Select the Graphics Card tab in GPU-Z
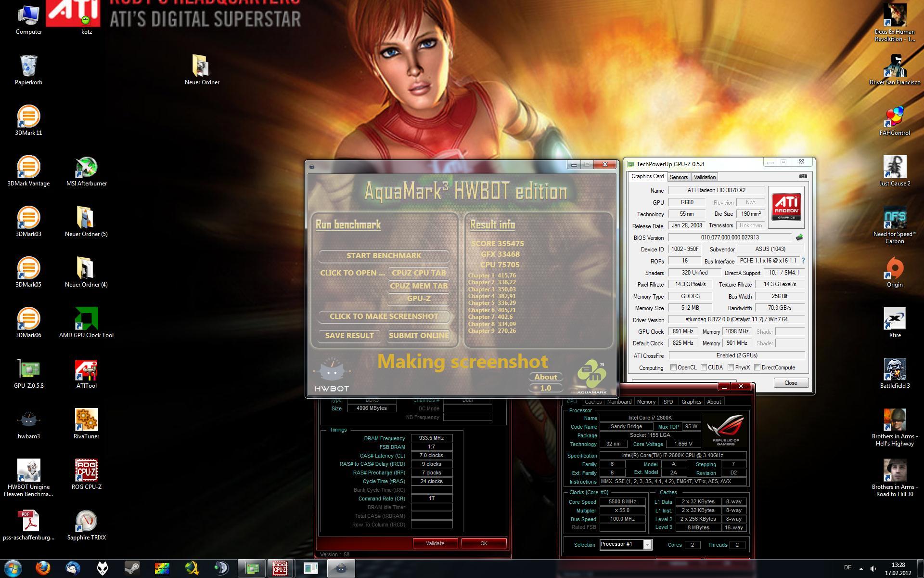The width and height of the screenshot is (924, 578). pos(647,176)
